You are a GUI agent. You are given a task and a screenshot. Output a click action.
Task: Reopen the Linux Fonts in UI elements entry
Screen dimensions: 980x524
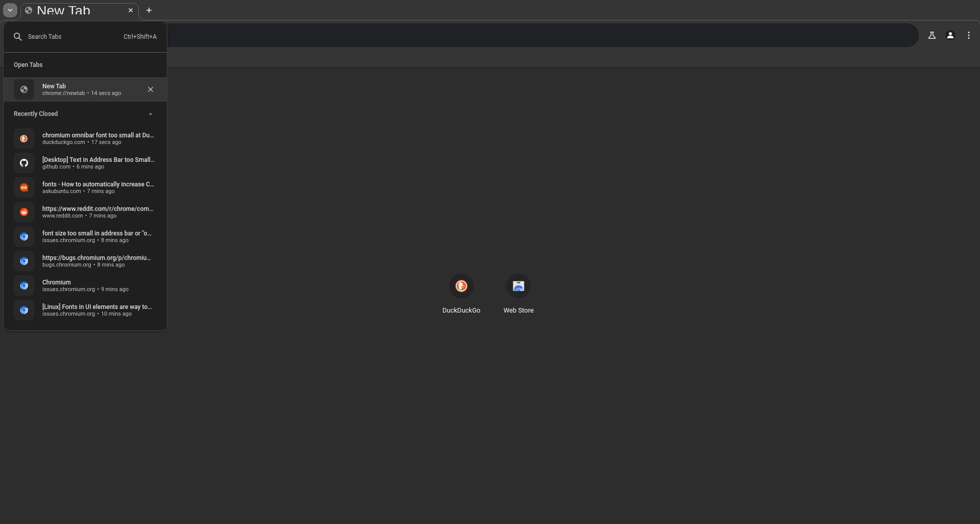[85, 310]
